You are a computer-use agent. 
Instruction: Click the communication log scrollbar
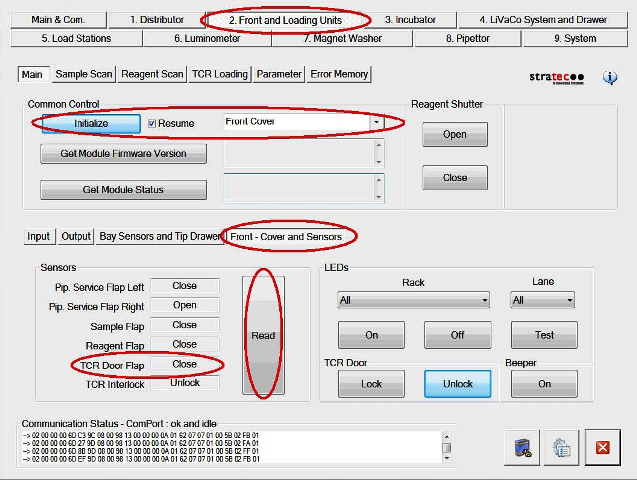448,447
